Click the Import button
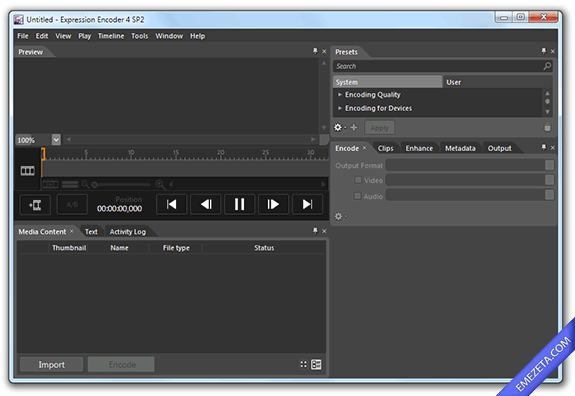The width and height of the screenshot is (575, 396). tap(51, 364)
